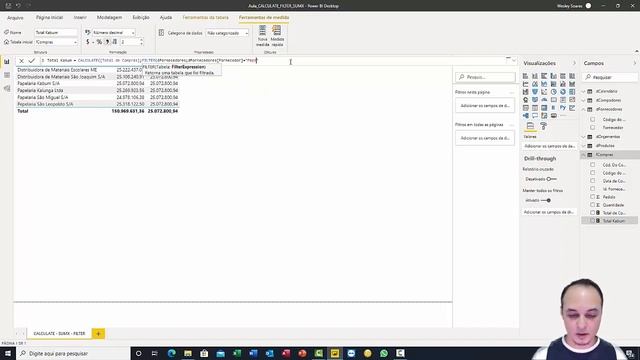Viewport: 640px width, 360px height.
Task: Select the slicer visual
Action: (525, 108)
